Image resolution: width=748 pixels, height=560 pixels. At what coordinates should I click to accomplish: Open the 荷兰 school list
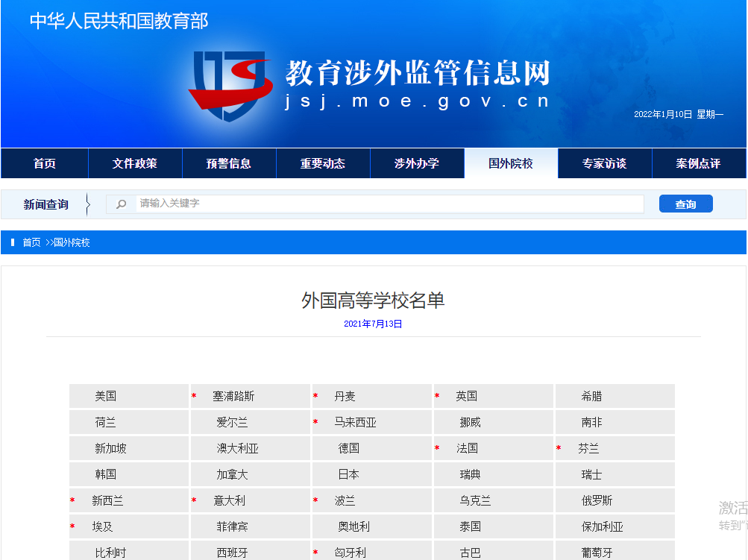tap(105, 422)
